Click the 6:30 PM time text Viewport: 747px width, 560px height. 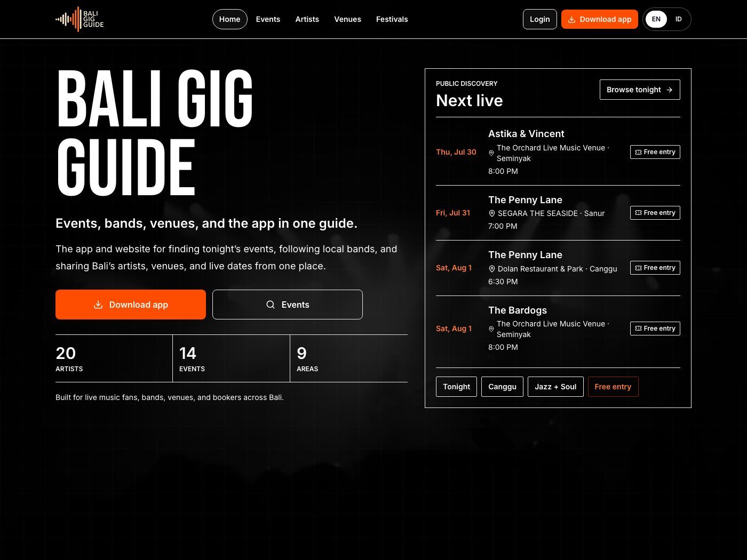tap(503, 282)
